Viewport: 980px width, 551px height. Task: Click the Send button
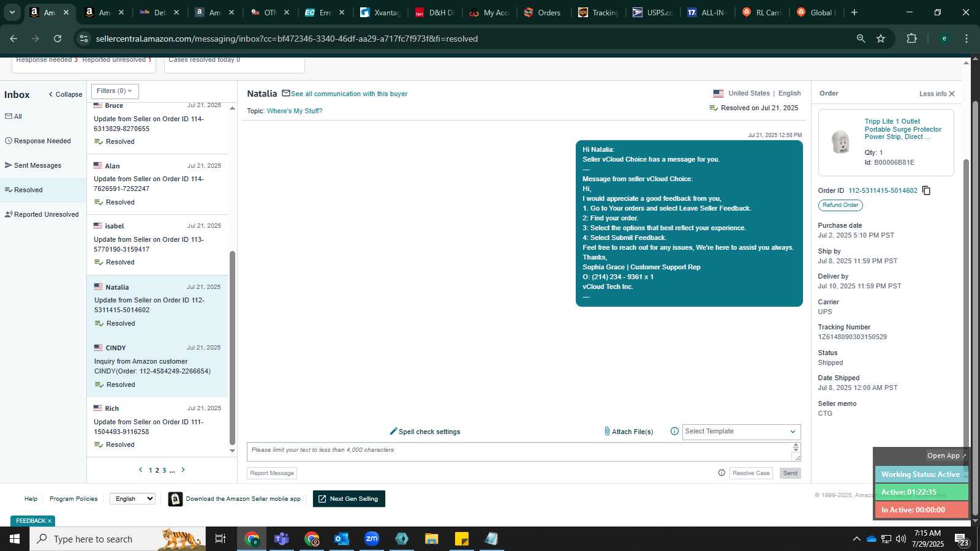click(790, 473)
